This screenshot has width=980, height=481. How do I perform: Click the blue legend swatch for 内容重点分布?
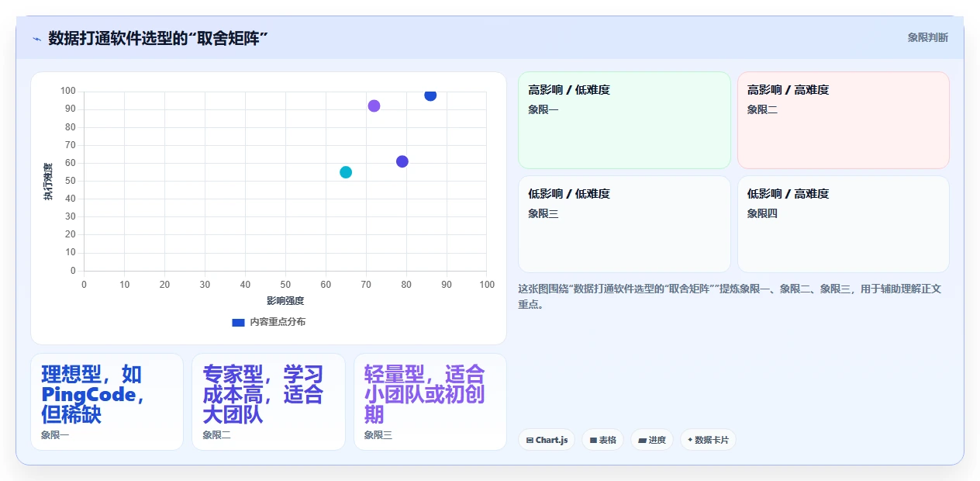click(239, 322)
